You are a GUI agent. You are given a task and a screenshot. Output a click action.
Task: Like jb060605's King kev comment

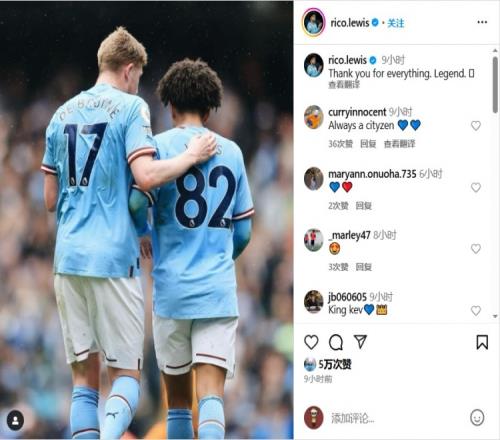pyautogui.click(x=476, y=311)
